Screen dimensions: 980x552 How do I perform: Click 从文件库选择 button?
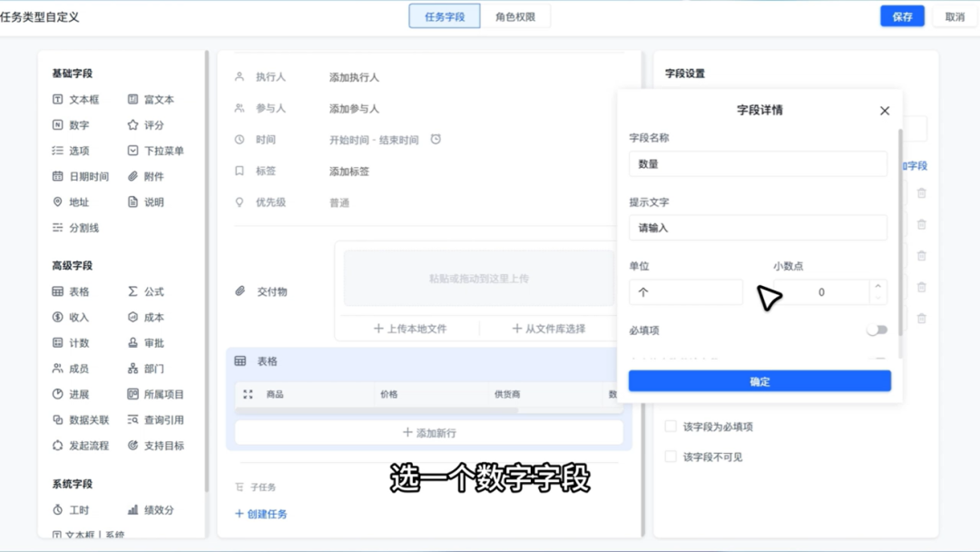pos(548,328)
